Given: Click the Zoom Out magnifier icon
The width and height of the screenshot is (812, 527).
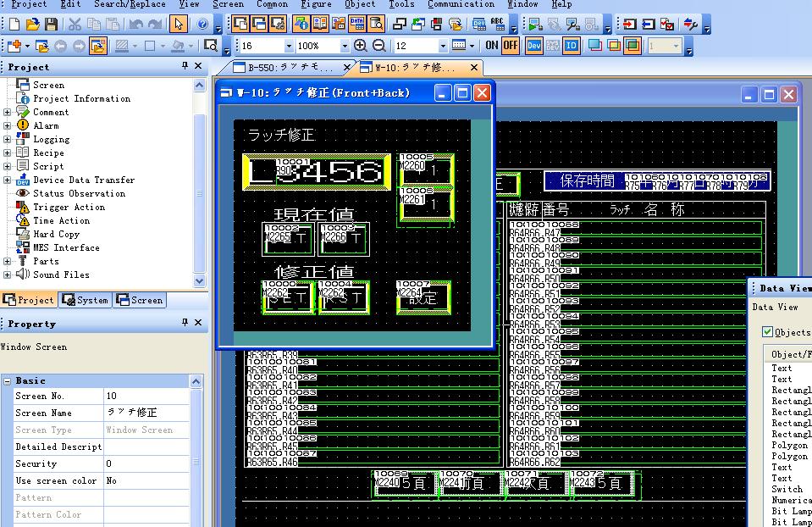Looking at the screenshot, I should pyautogui.click(x=378, y=46).
